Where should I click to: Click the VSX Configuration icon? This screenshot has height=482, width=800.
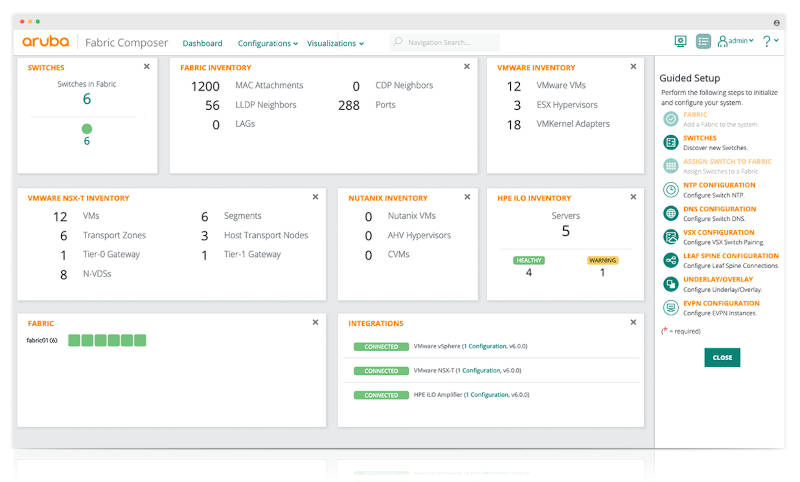coord(670,237)
